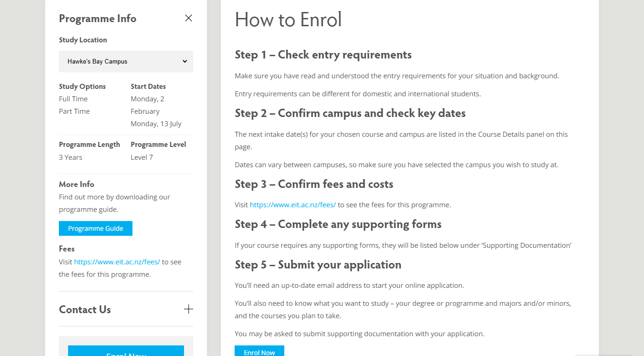Click the Level 7 programme level text
The width and height of the screenshot is (644, 356).
[142, 158]
